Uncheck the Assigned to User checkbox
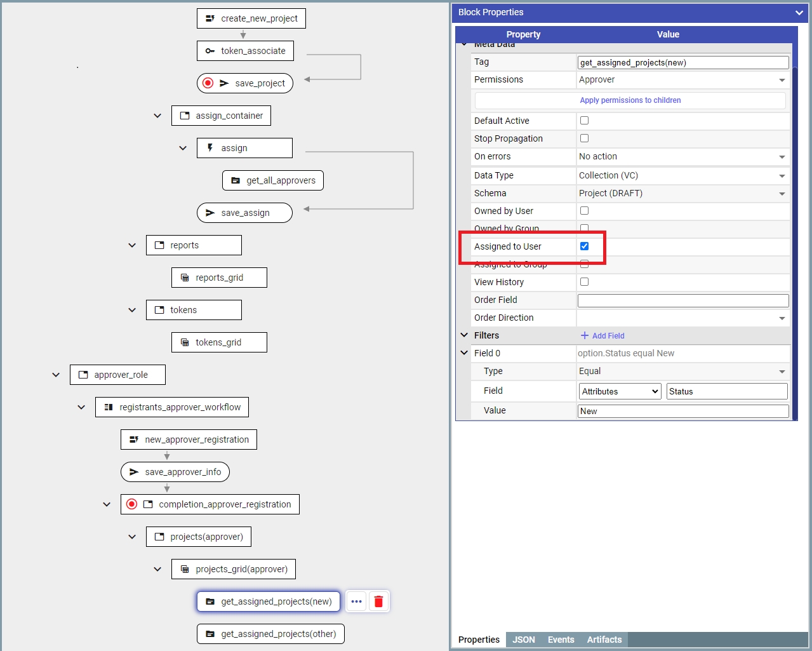The width and height of the screenshot is (812, 651). (584, 246)
